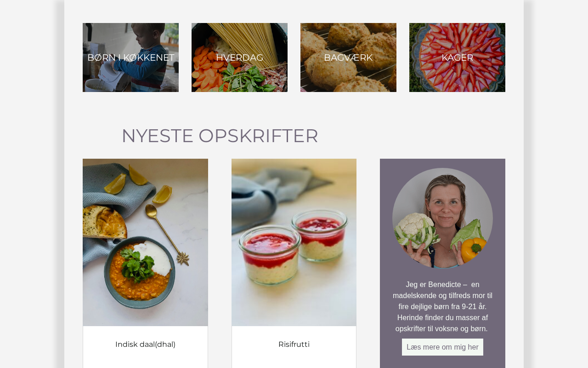Open the BØRN I KØKKENET category tile

coord(130,57)
